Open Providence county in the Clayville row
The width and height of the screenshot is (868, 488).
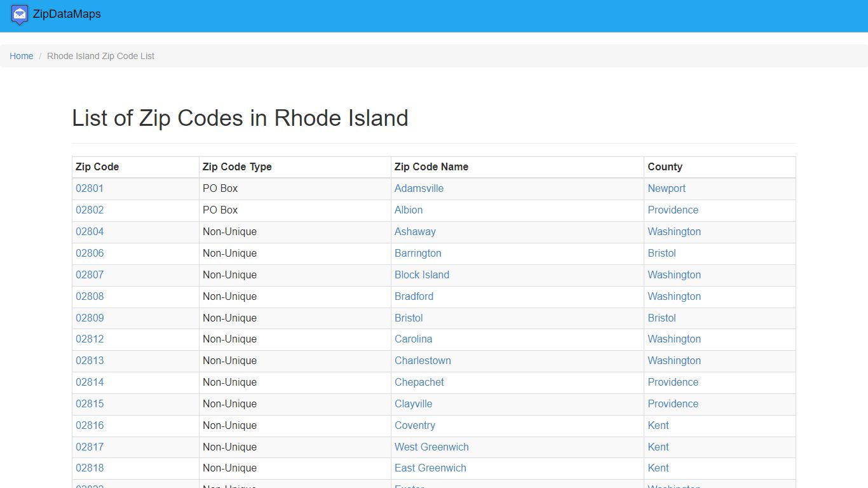pyautogui.click(x=673, y=404)
